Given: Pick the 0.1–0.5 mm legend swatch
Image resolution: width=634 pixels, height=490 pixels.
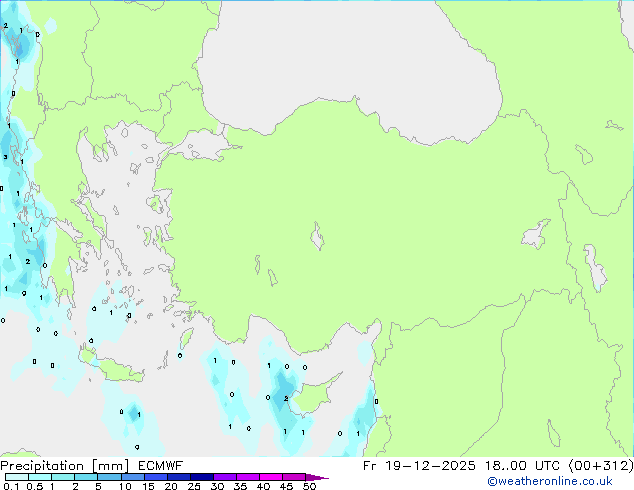Looking at the screenshot, I should pos(17,477).
